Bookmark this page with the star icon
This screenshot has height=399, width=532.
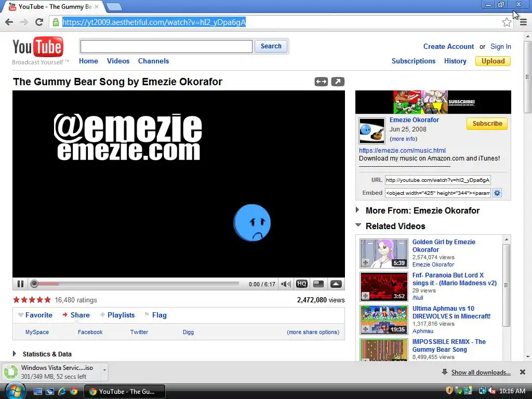point(507,22)
